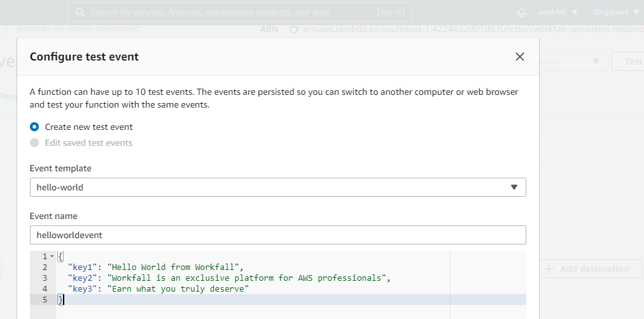Click workfall-serverless-helloworld breadcrumb
The width and height of the screenshot is (644, 319).
(78, 29)
